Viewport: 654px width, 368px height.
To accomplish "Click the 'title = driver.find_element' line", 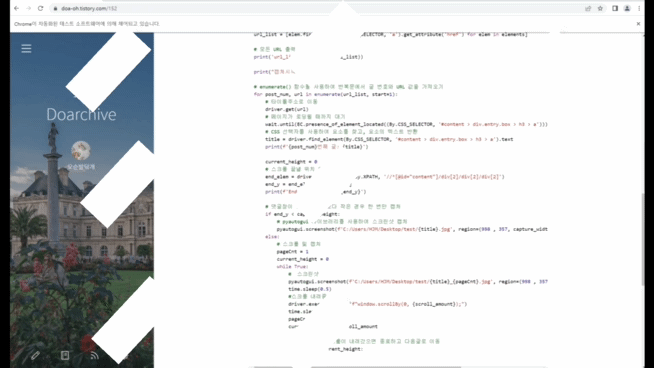I will (389, 139).
